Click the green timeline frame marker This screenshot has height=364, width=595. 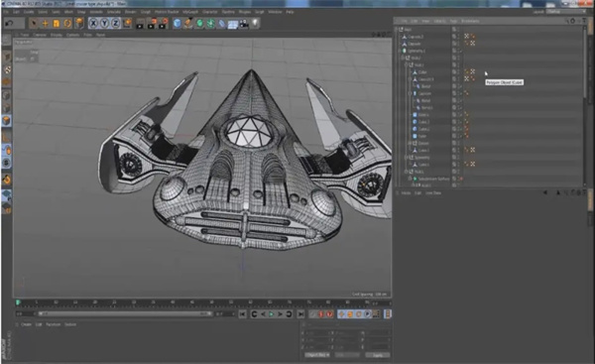[x=18, y=303]
